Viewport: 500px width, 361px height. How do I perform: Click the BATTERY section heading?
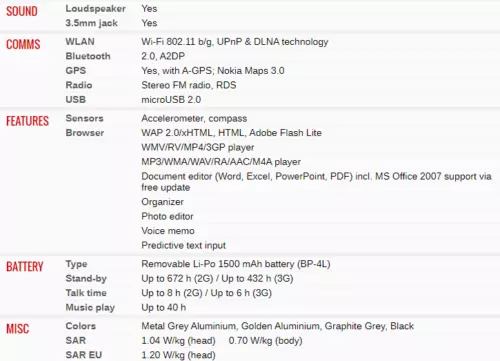click(x=25, y=267)
